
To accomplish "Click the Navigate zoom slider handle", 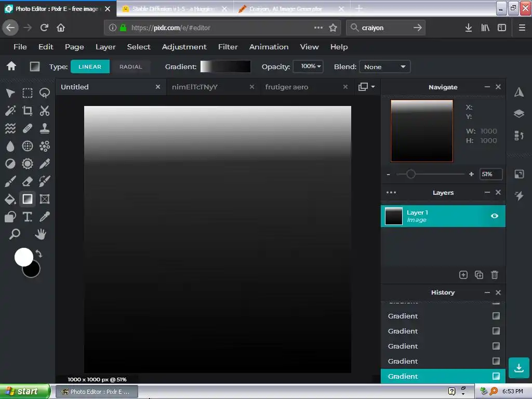I will pyautogui.click(x=411, y=174).
